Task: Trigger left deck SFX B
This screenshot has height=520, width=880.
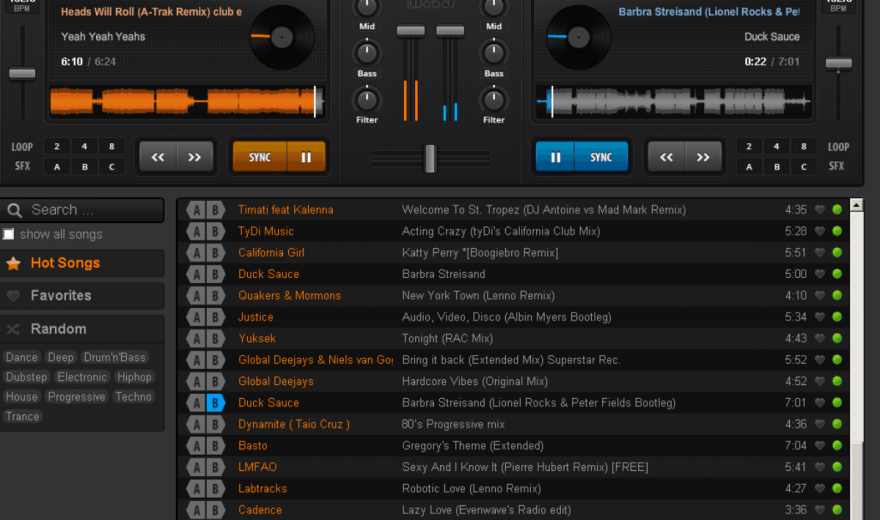Action: pos(84,167)
